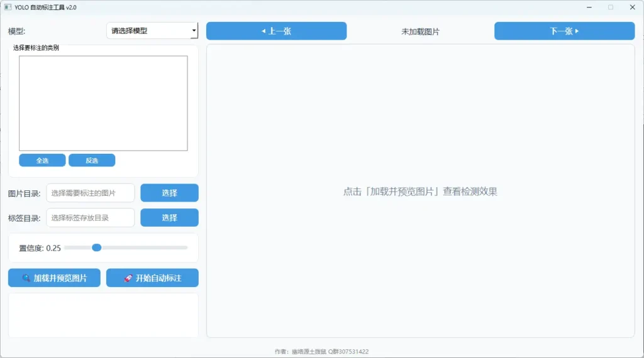Click the log output box below 加载并预览图片
644x358 pixels.
pos(103,315)
